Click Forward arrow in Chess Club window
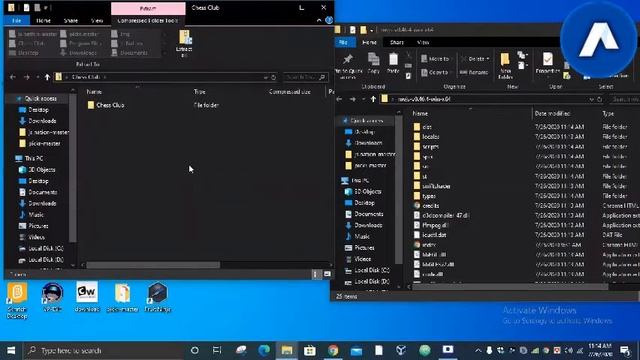640x360 pixels. tap(27, 77)
